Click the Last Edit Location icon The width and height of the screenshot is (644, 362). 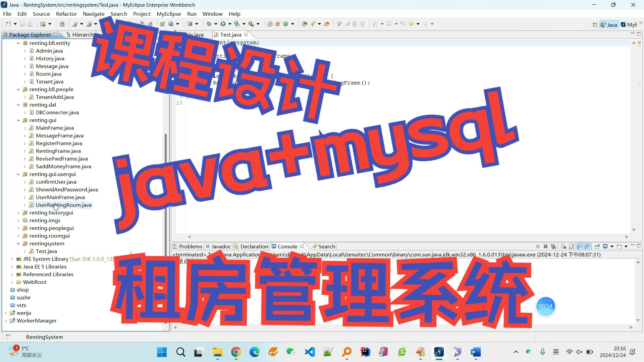pos(403,24)
